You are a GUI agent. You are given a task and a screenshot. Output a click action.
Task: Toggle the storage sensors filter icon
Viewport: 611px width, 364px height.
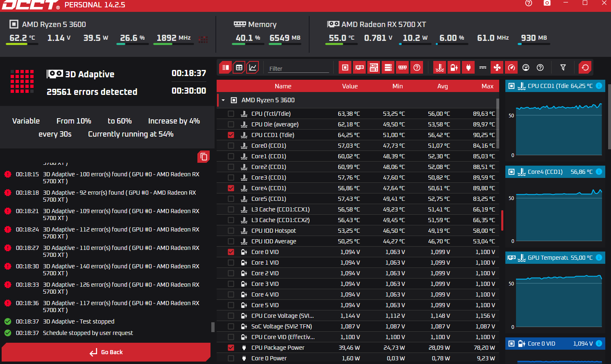[388, 67]
